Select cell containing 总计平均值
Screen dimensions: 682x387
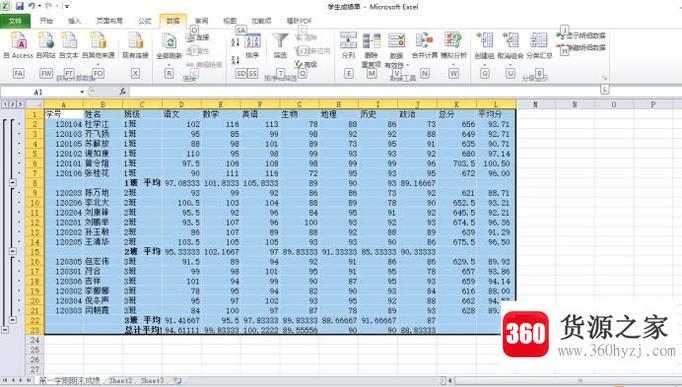[142, 330]
